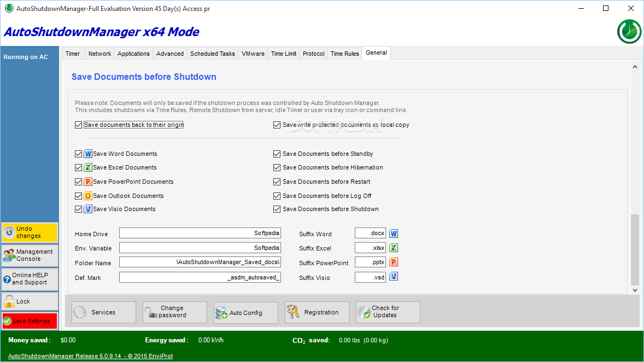Click the PowerPoint icon next to Suffix PowerPoint field
Viewport: 644px width, 362px height.
(394, 262)
